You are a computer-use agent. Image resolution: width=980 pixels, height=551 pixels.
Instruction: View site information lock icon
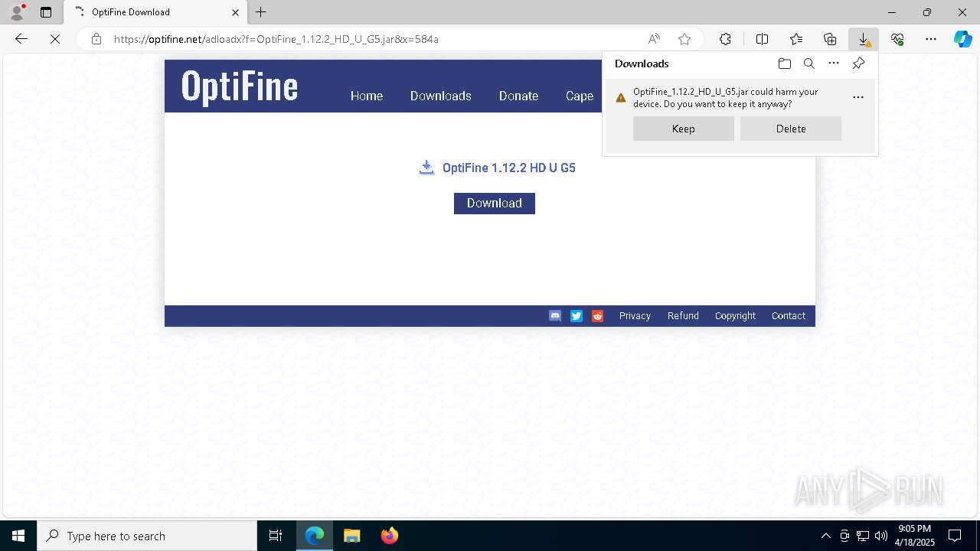pos(96,39)
